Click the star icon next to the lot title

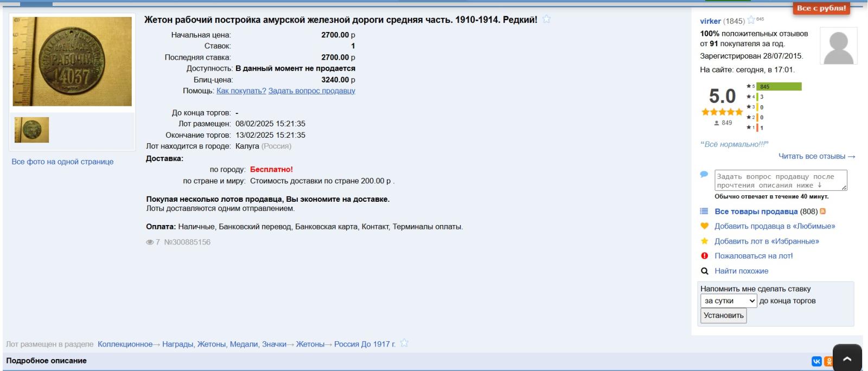[x=546, y=19]
